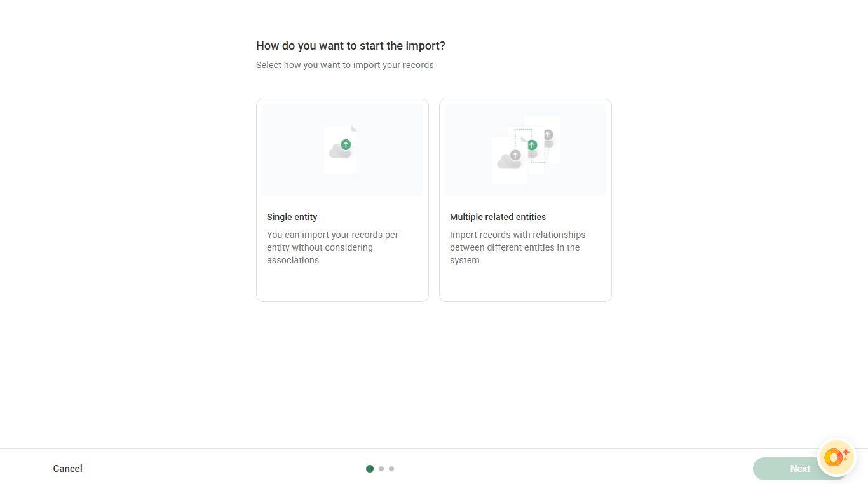This screenshot has width=868, height=484.
Task: Click the "Multiple related entities" title label
Action: pos(498,217)
